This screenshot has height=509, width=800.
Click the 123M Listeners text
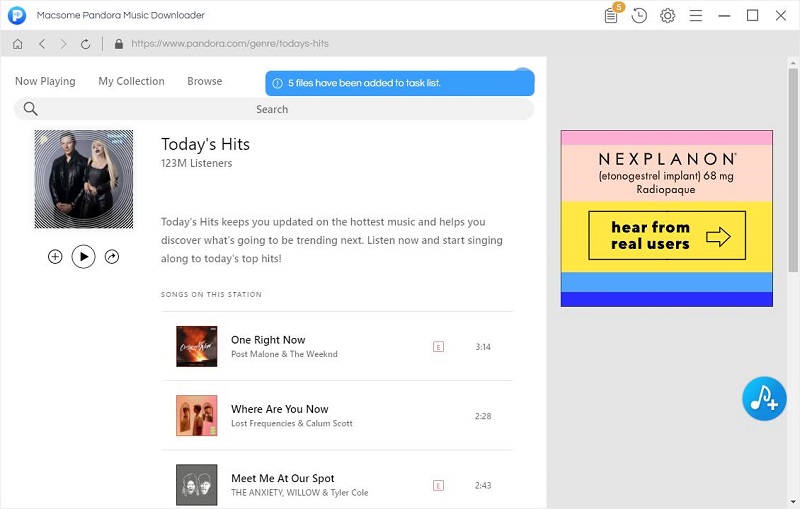(x=196, y=163)
